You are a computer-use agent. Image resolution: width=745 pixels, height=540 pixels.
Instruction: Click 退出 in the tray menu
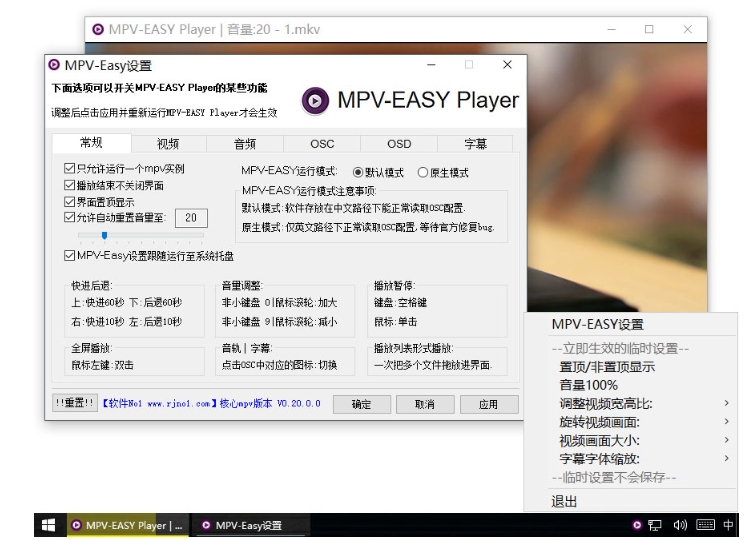click(630, 501)
